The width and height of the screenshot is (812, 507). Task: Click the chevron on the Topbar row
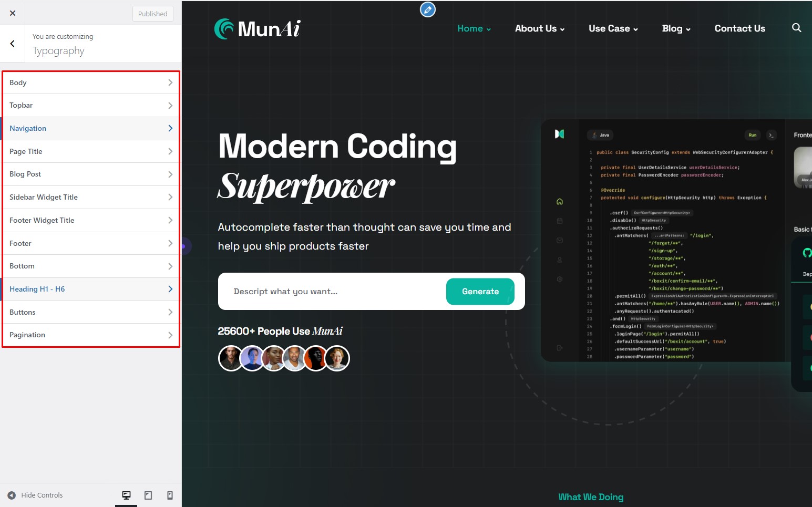pos(170,106)
